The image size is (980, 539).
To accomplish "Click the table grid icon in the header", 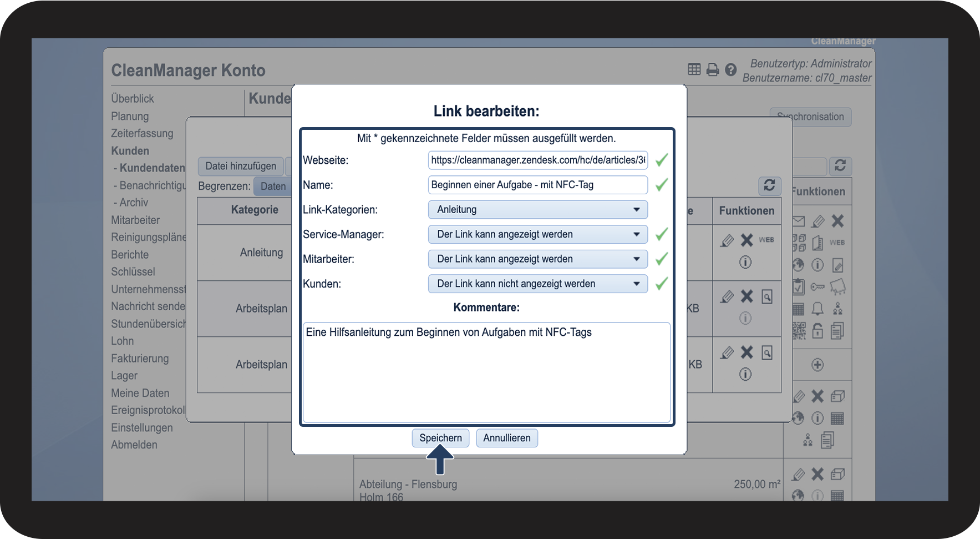I will pos(694,69).
